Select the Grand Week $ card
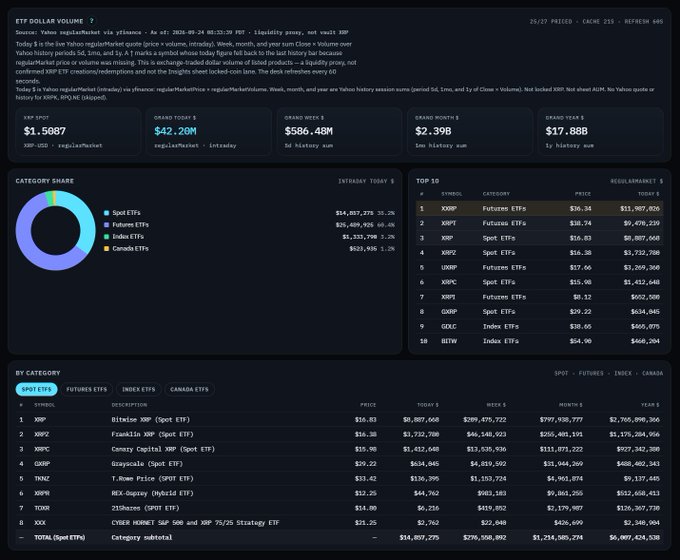Viewport: 680px width, 560px height. [x=340, y=131]
